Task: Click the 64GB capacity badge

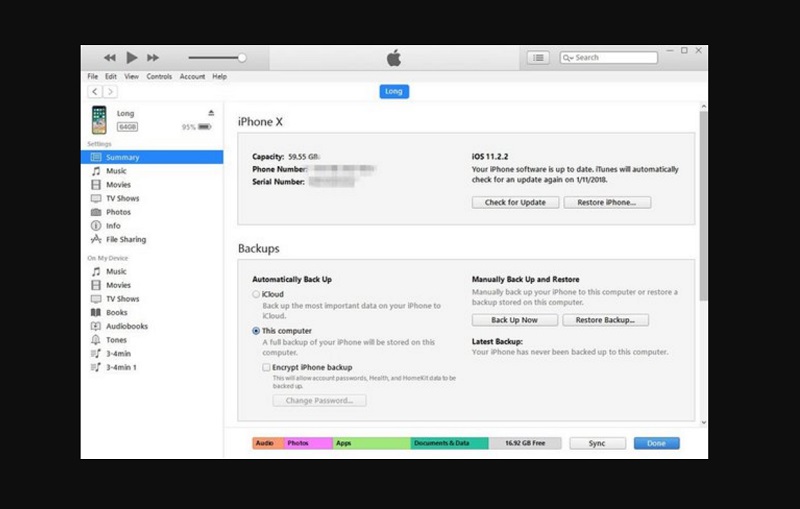Action: click(x=127, y=126)
